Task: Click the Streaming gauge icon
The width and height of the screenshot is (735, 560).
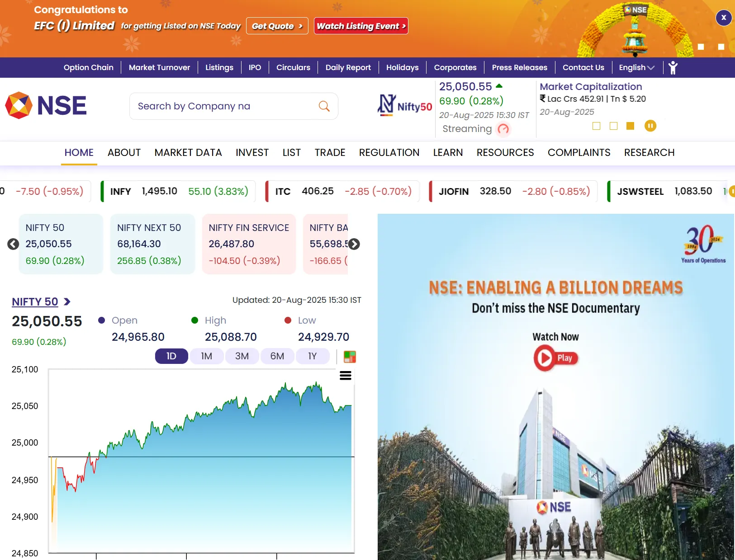Action: click(503, 129)
